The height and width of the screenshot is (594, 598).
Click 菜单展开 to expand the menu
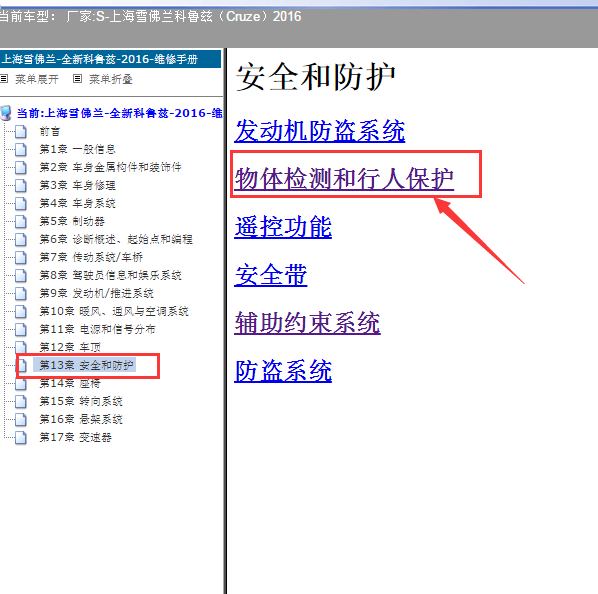pyautogui.click(x=37, y=79)
